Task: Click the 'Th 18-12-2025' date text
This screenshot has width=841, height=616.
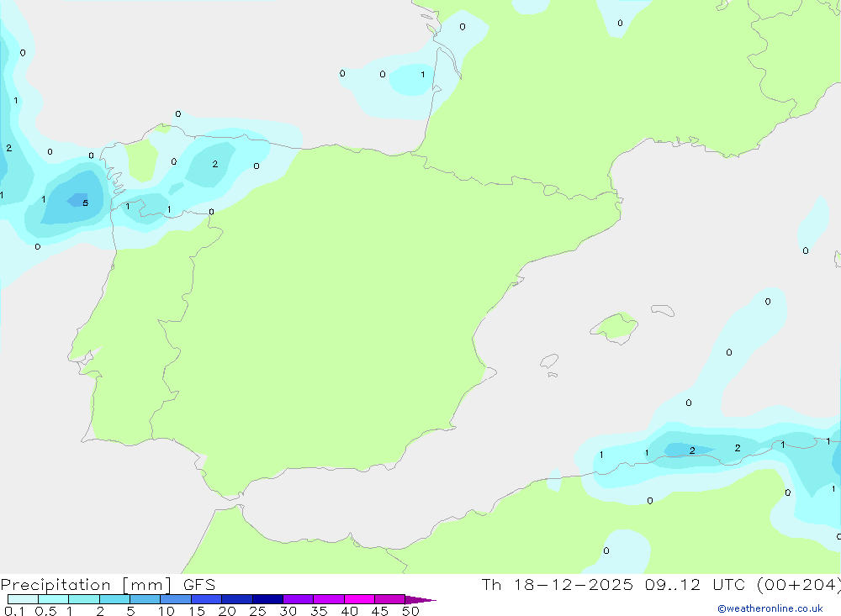Action: click(x=557, y=585)
